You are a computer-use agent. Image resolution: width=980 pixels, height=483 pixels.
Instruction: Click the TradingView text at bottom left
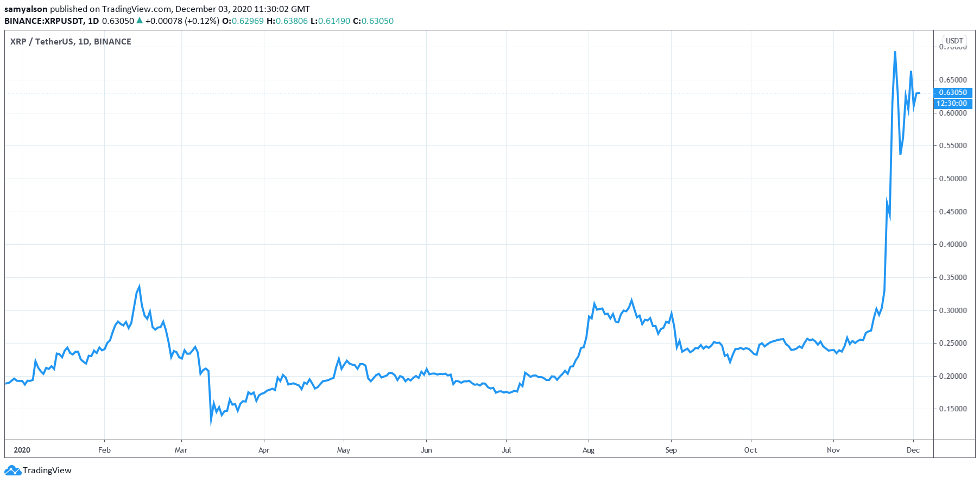click(x=47, y=471)
